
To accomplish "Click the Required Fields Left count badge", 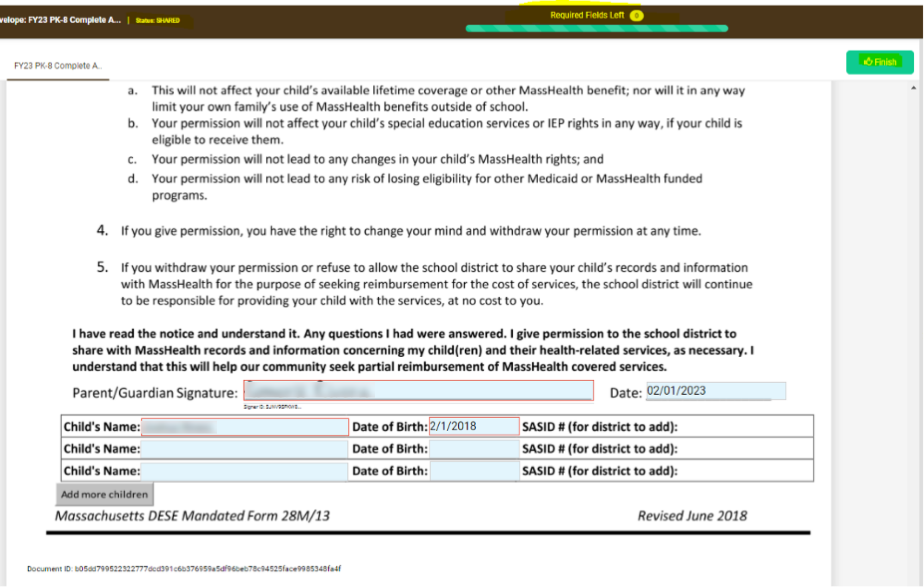I will pyautogui.click(x=636, y=16).
